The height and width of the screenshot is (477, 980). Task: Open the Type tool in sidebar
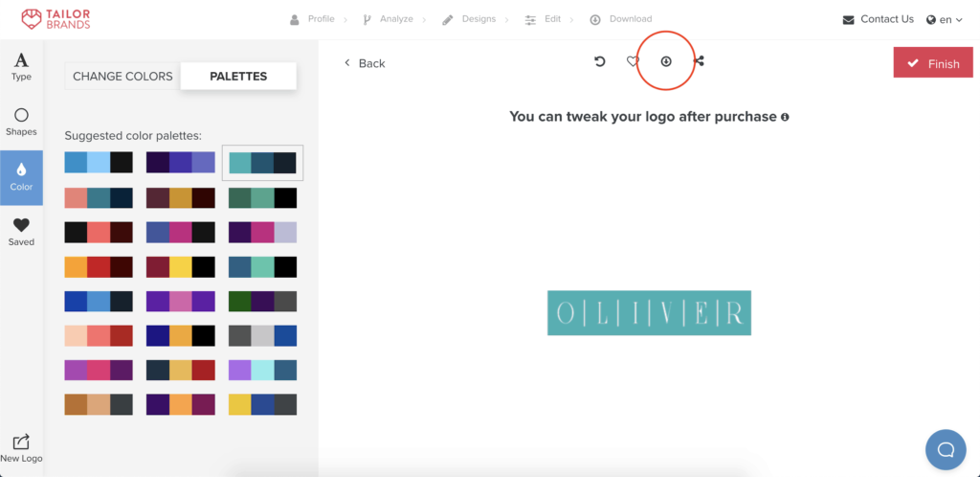[21, 67]
